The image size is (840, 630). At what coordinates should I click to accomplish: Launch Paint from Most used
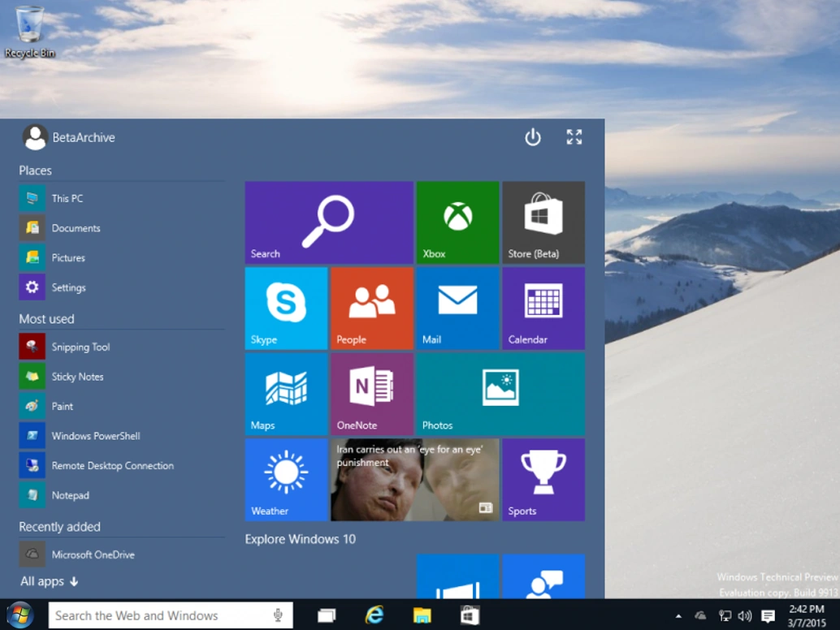coord(122,406)
